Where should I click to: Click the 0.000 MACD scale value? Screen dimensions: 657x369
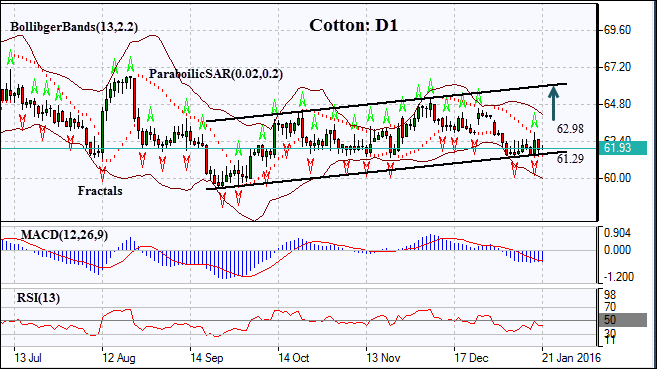point(617,250)
